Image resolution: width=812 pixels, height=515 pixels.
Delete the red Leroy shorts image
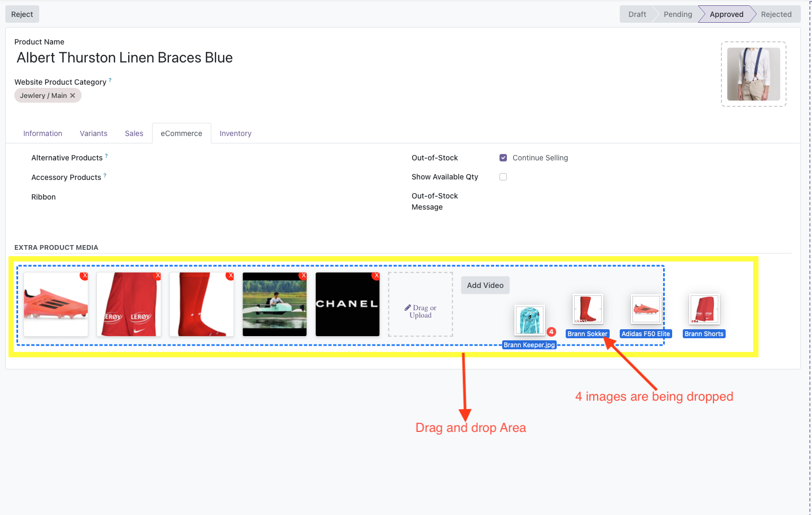(x=157, y=276)
